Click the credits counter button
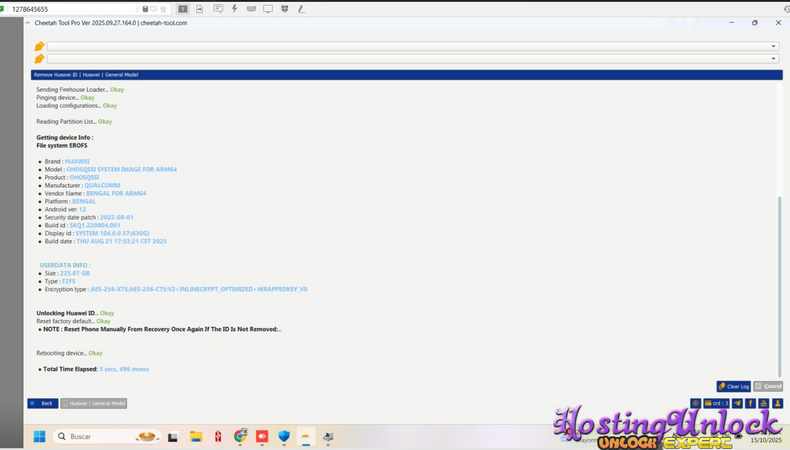Image resolution: width=790 pixels, height=450 pixels. (717, 403)
